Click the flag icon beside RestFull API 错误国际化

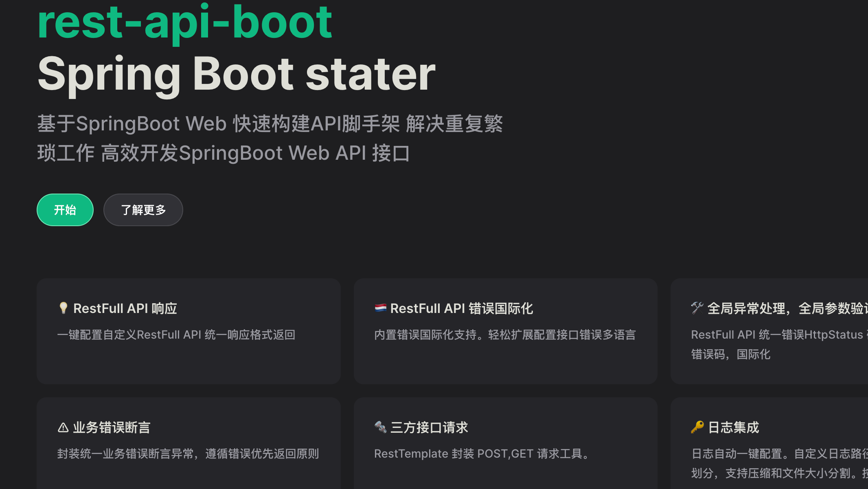(x=380, y=308)
